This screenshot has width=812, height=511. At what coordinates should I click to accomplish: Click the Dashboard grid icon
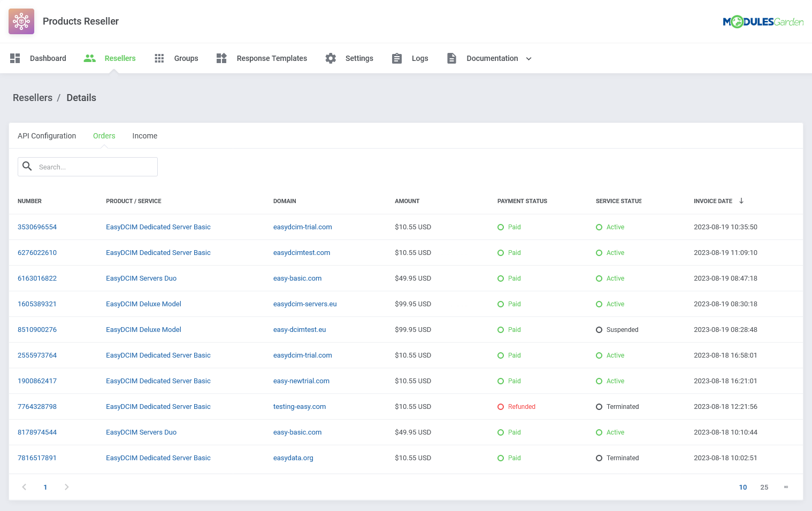pyautogui.click(x=15, y=58)
